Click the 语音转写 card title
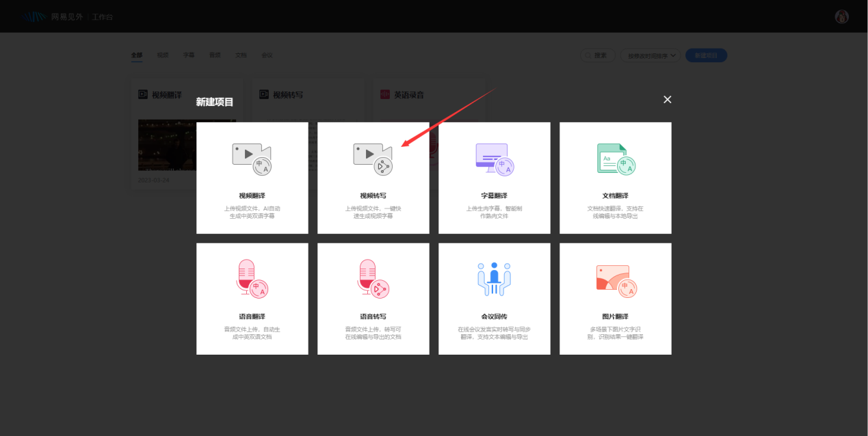This screenshot has width=868, height=436. pyautogui.click(x=373, y=316)
